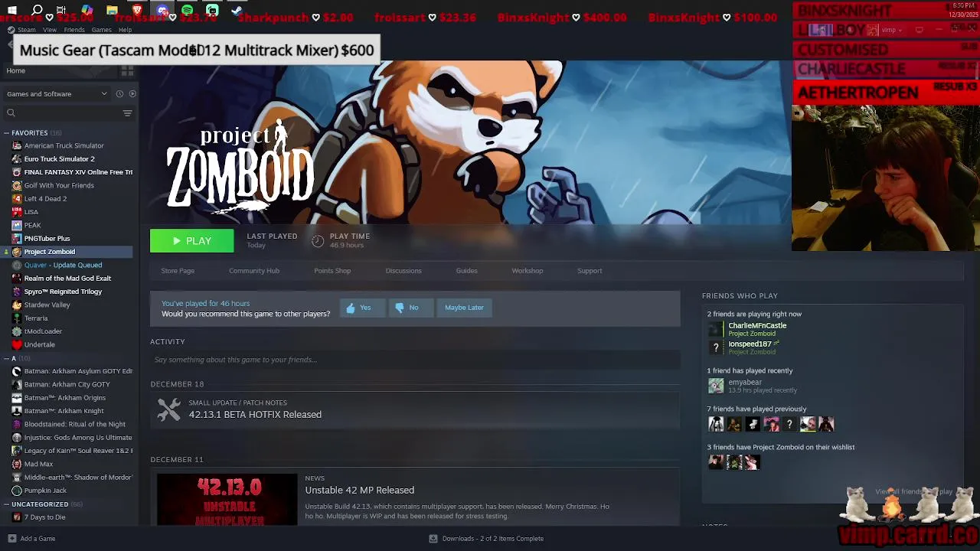Open the Windows Start menu
This screenshot has height=551, width=980.
pyautogui.click(x=12, y=10)
